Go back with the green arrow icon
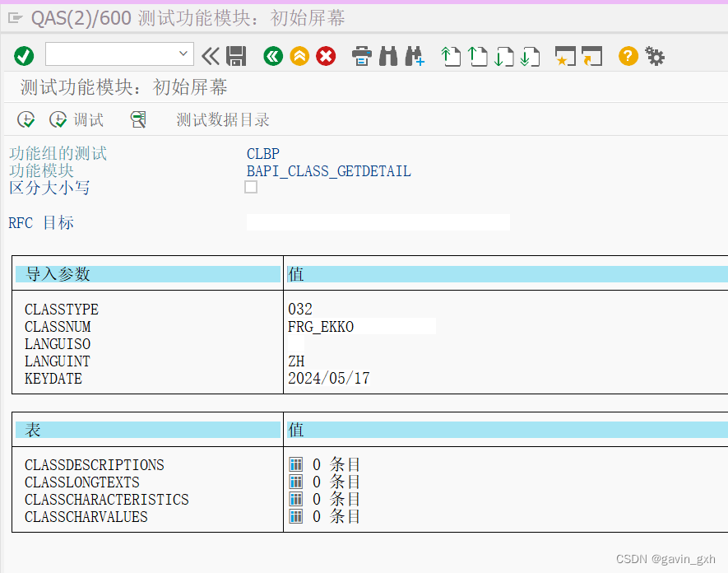 [272, 56]
